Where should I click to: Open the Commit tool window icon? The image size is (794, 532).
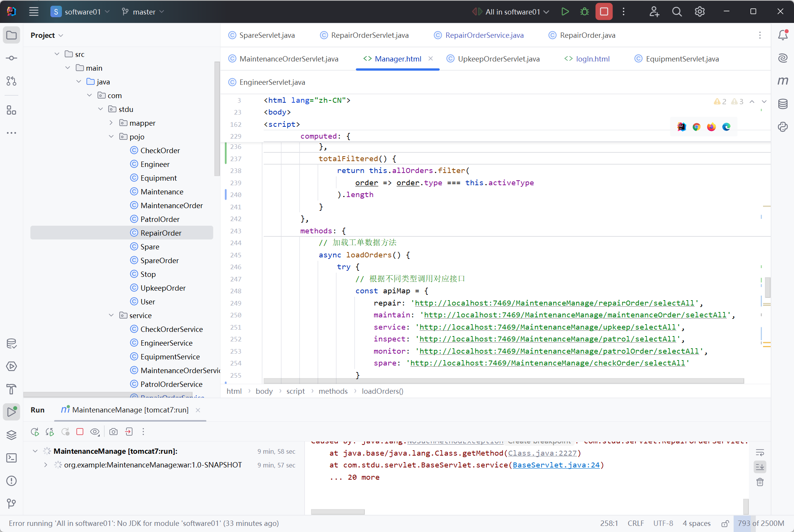11,58
